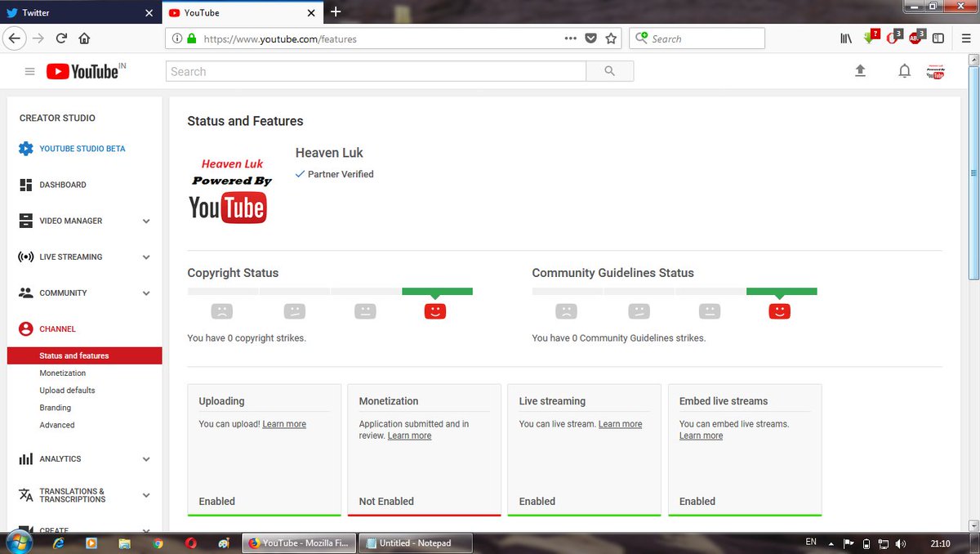The image size is (980, 554).
Task: Open the Windows Start button
Action: click(18, 542)
